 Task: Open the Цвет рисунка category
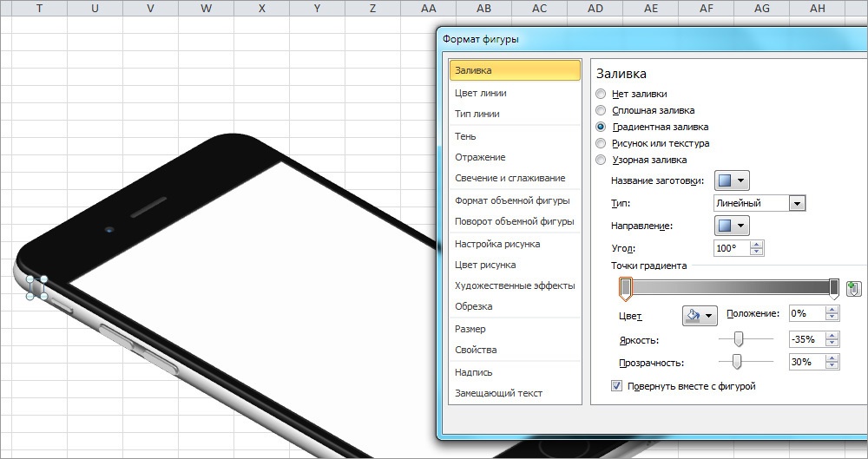click(485, 265)
